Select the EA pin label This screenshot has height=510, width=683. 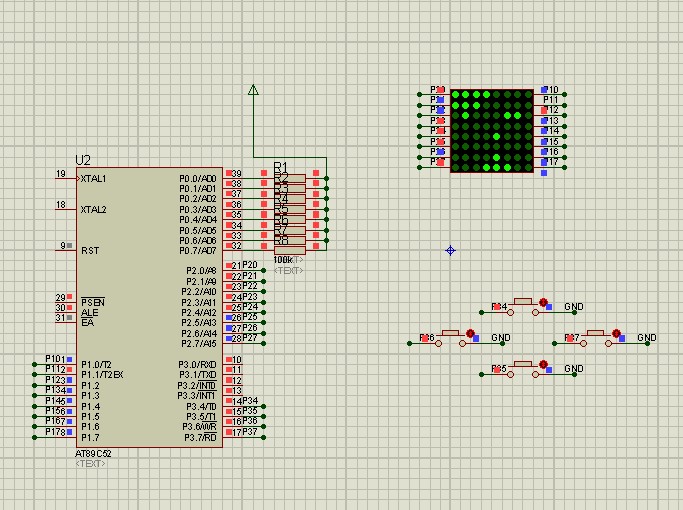87,323
